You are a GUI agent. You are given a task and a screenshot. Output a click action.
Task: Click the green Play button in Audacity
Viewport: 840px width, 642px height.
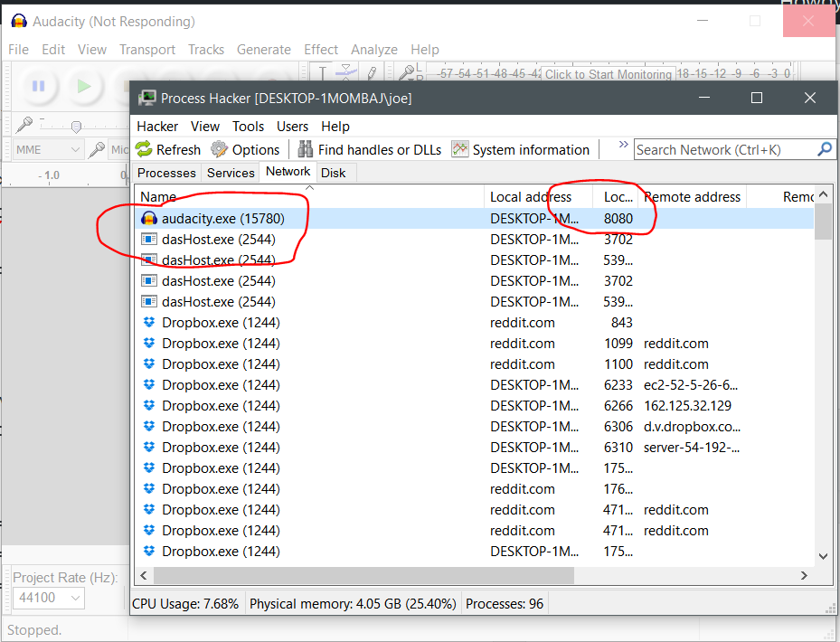click(x=83, y=86)
